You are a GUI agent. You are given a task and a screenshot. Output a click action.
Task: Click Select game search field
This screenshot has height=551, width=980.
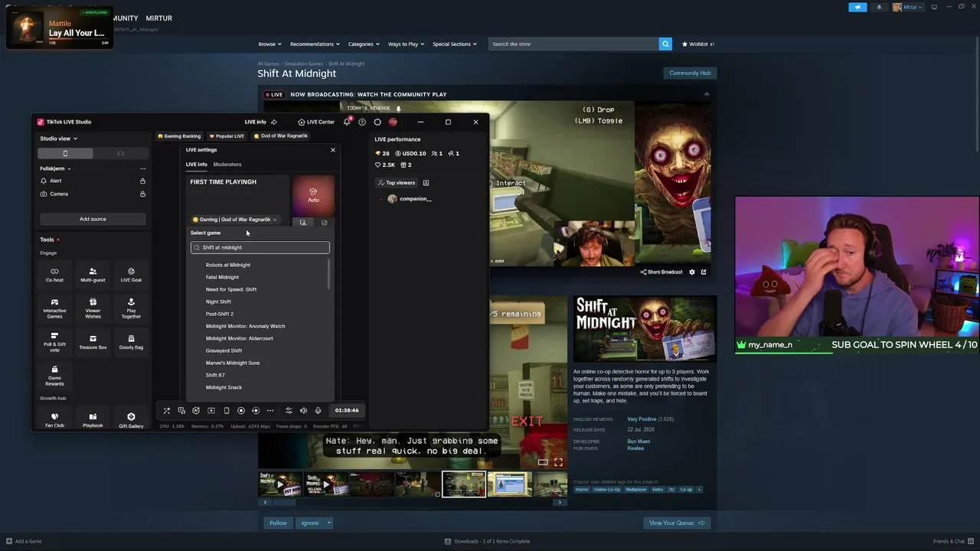[x=260, y=247]
